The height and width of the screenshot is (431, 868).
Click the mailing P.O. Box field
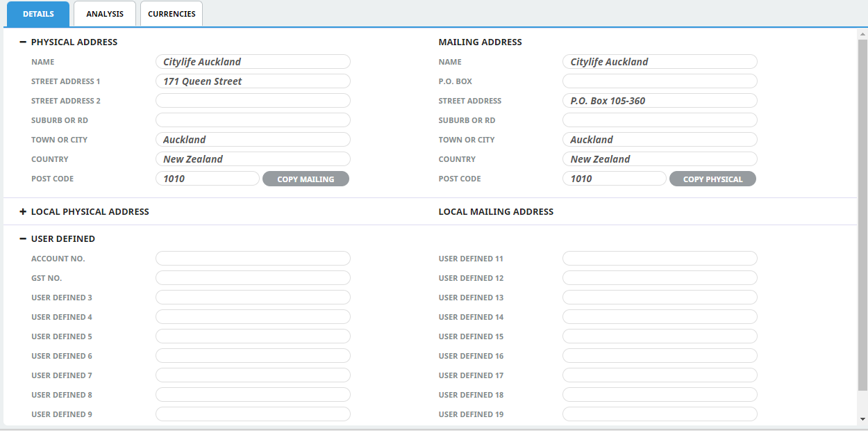pos(660,81)
